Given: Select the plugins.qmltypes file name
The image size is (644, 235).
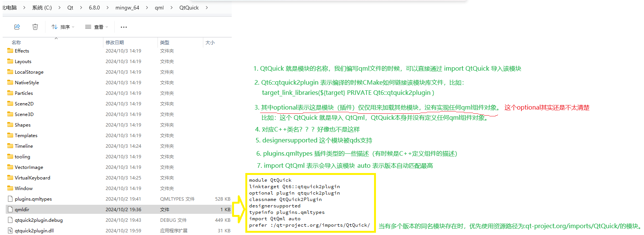Looking at the screenshot, I should point(33,199).
